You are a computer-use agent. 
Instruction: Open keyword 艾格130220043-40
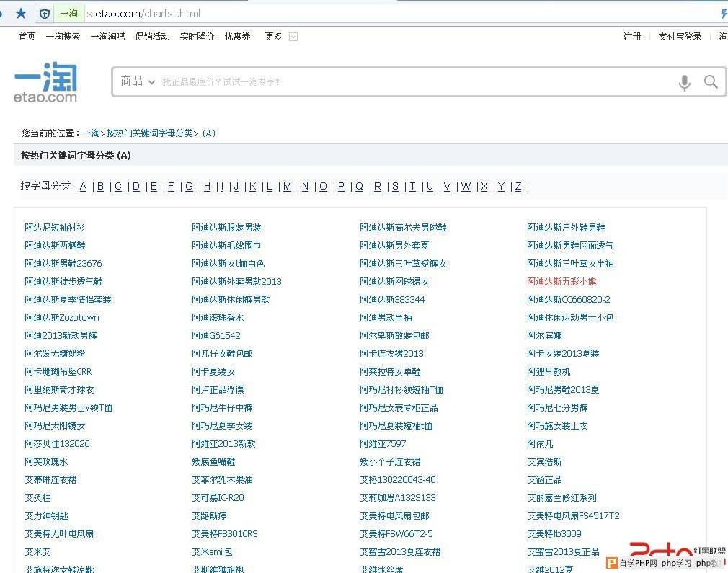[398, 480]
